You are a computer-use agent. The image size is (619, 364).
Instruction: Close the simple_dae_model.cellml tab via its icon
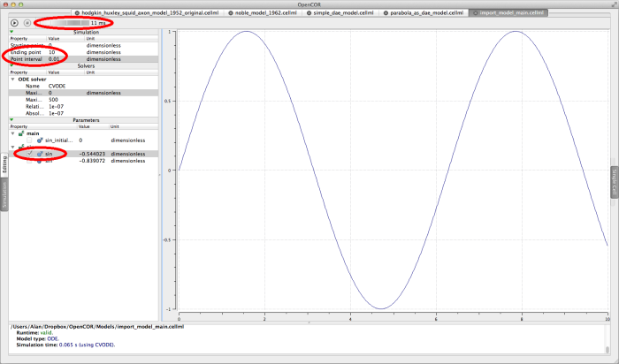point(309,14)
